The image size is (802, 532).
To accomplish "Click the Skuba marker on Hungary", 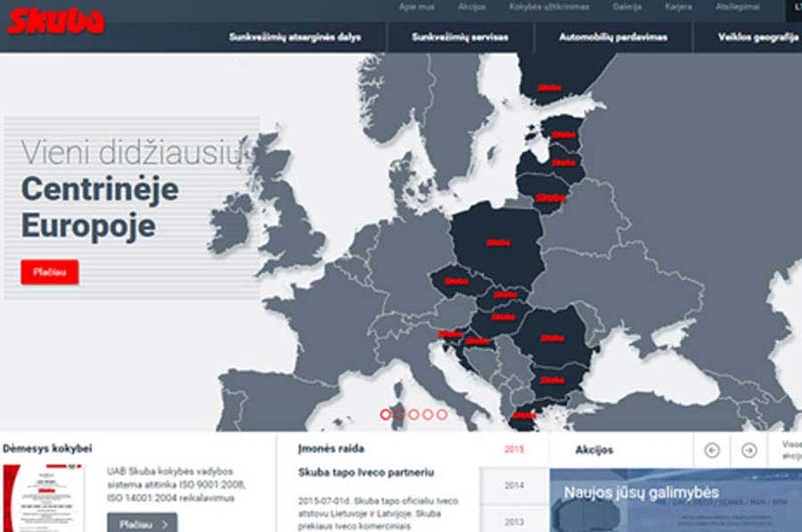I will 503,316.
